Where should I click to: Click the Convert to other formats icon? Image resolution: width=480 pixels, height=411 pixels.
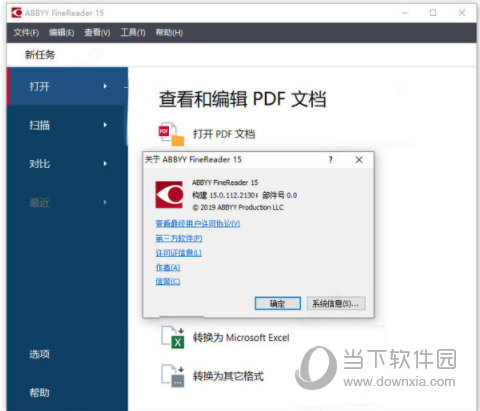173,376
